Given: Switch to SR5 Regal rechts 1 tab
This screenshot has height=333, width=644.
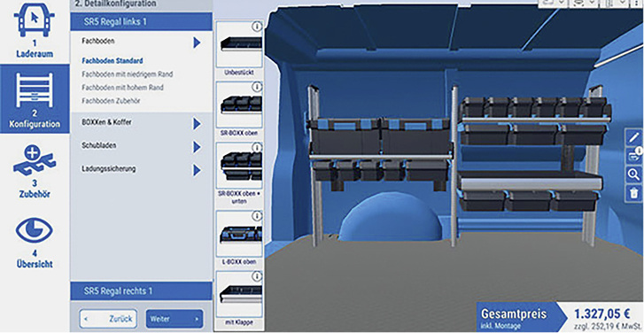Looking at the screenshot, I should 142,291.
